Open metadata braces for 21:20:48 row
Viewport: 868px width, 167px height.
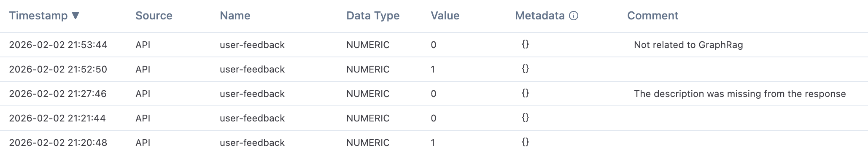[525, 142]
